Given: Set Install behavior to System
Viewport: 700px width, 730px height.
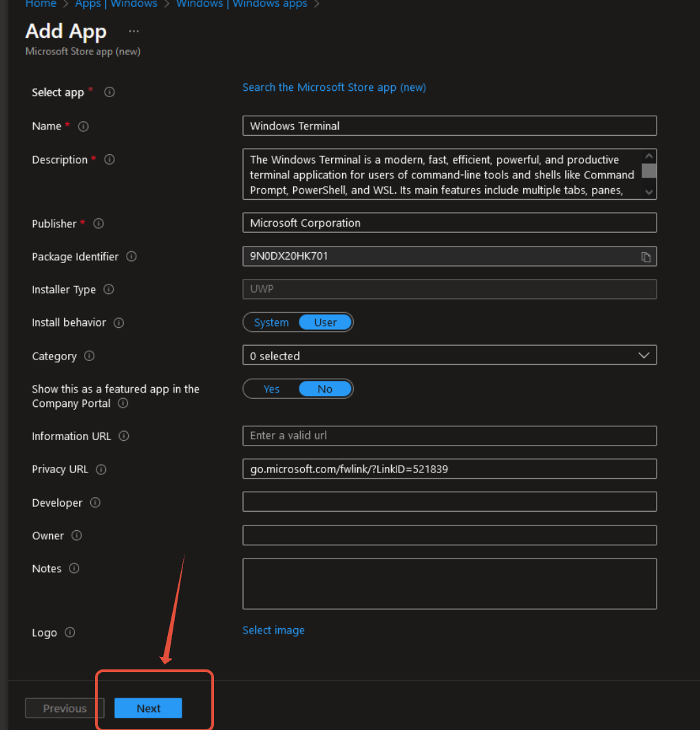Looking at the screenshot, I should pos(271,322).
